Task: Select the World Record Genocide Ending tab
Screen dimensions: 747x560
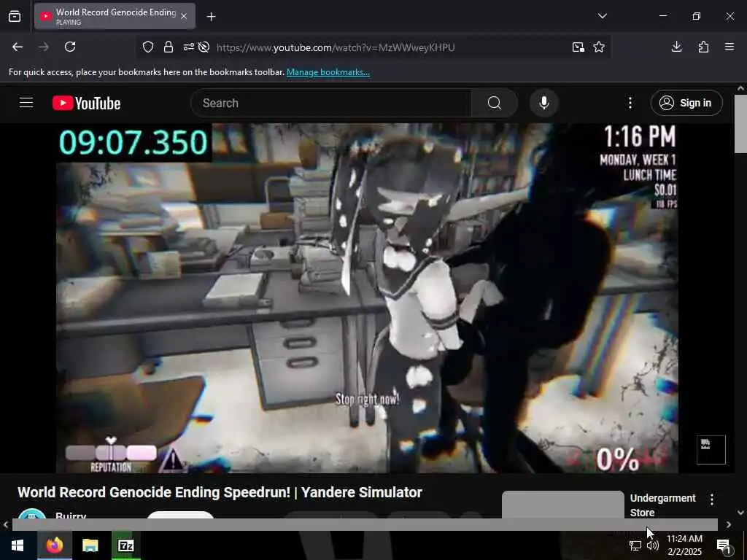Action: [x=115, y=17]
